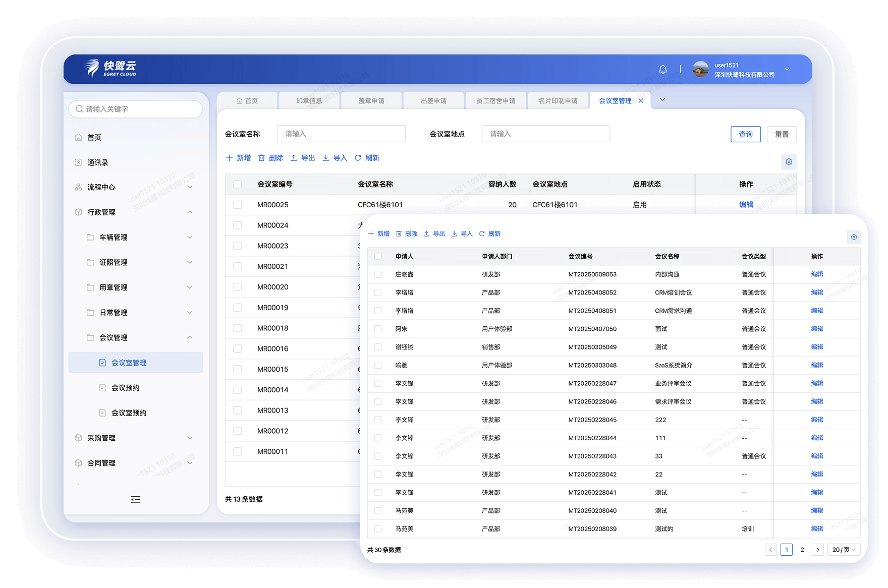Check the box for row MR00025
Screen dimensions: 888x588
[238, 205]
